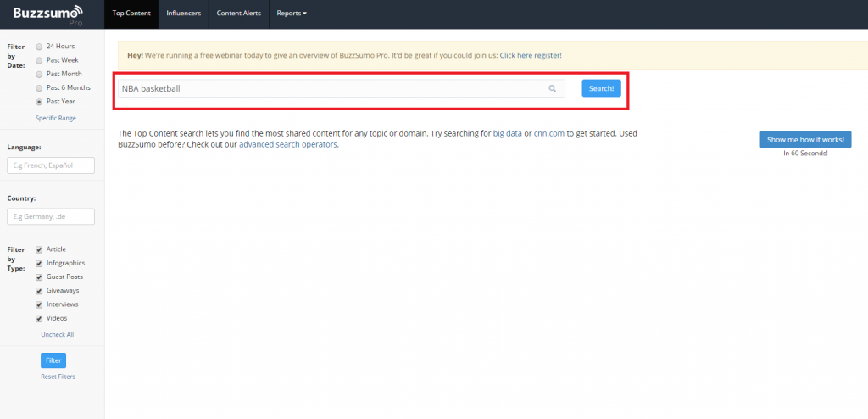Select the Past Week date filter

pyautogui.click(x=39, y=60)
